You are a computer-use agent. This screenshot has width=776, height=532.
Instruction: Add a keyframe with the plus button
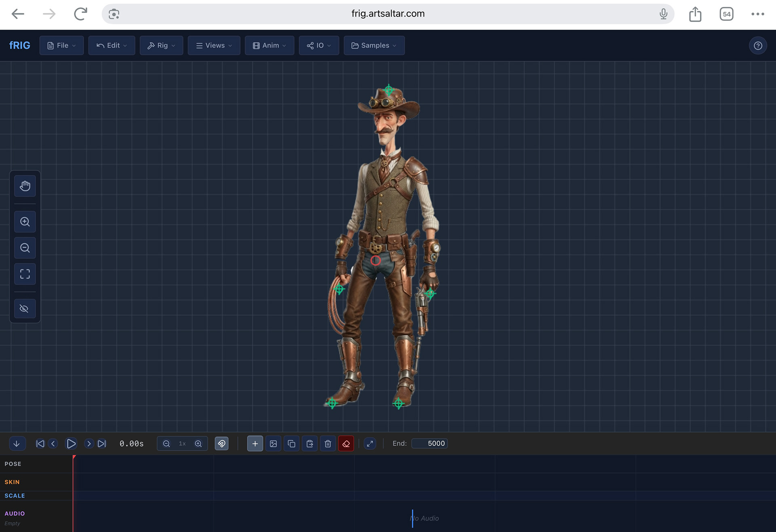tap(255, 444)
